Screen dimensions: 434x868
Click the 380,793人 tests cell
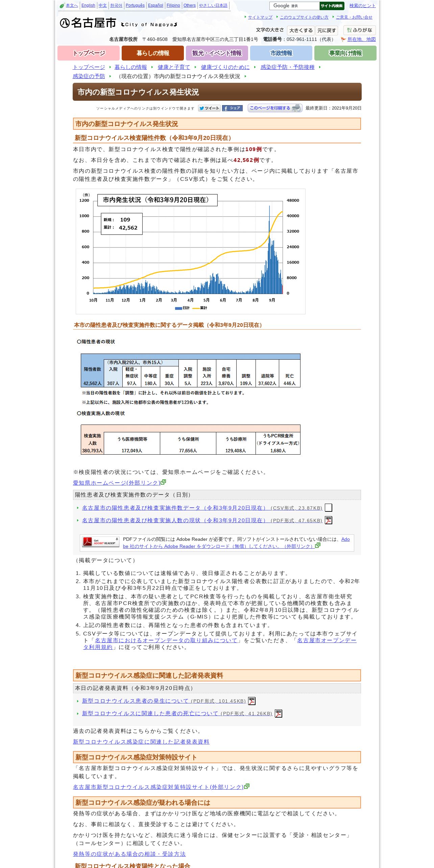tap(92, 451)
